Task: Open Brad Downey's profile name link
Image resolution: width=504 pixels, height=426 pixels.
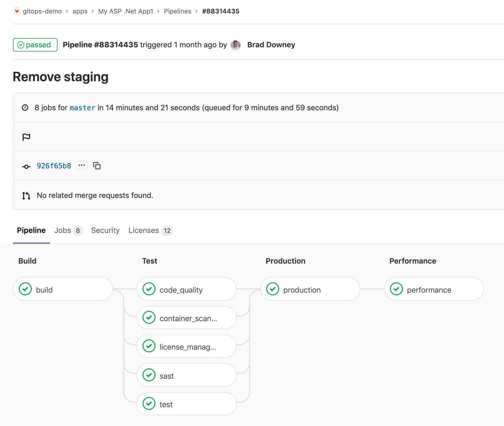Action: pyautogui.click(x=271, y=45)
